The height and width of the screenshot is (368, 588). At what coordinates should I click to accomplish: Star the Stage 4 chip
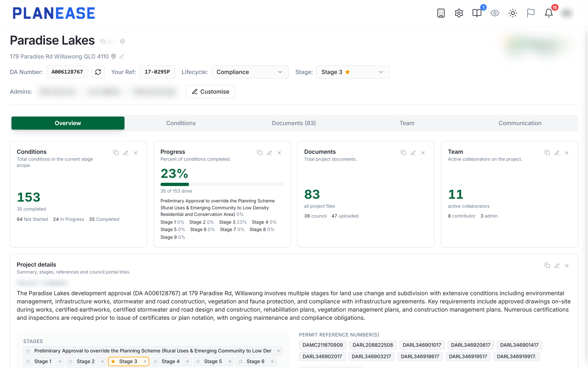[x=156, y=361]
